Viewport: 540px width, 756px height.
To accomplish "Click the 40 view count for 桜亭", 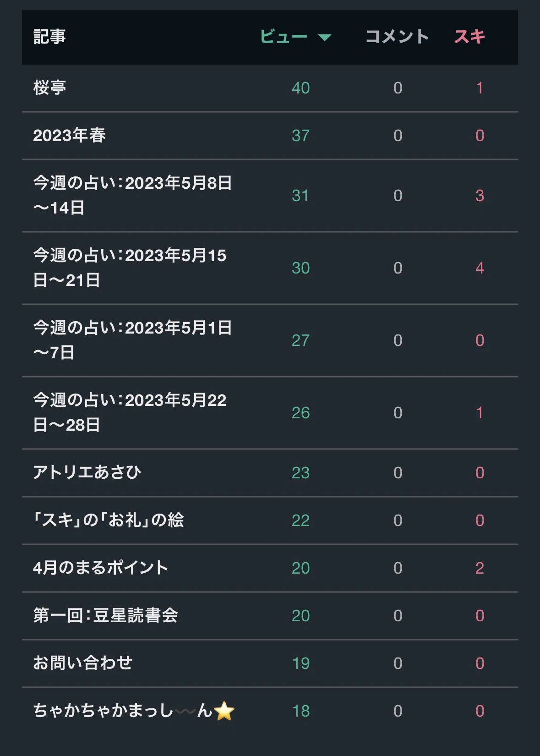I will (301, 88).
